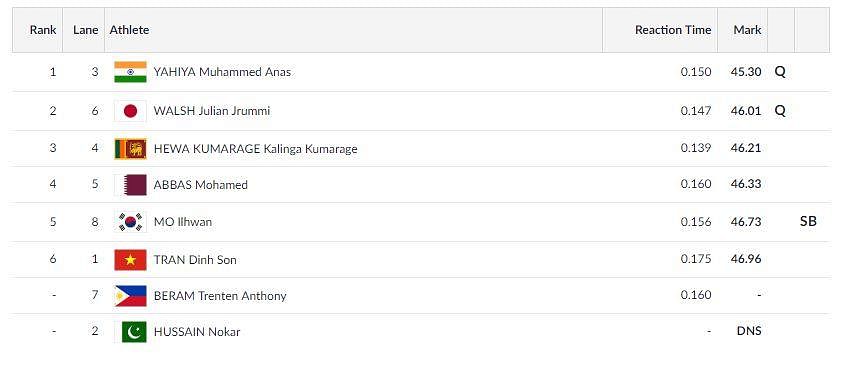Image resolution: width=841 pixels, height=369 pixels.
Task: Click the DNS mark for HUSSAIN Nokar
Action: (749, 331)
